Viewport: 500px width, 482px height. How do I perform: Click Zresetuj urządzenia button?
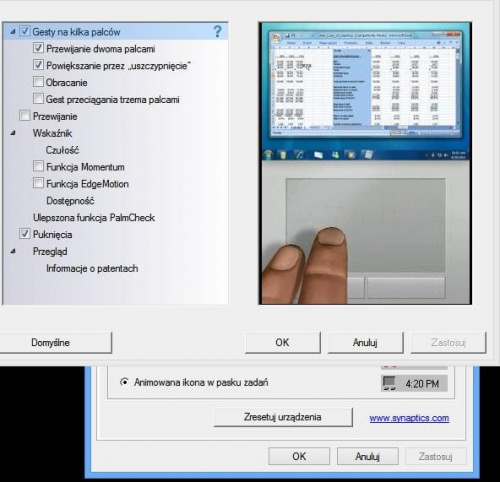click(283, 417)
